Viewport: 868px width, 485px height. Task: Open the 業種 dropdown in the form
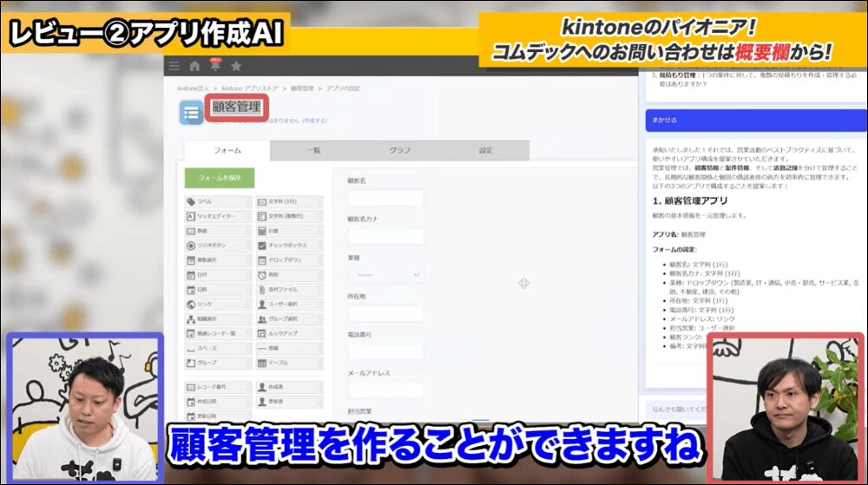[x=386, y=275]
